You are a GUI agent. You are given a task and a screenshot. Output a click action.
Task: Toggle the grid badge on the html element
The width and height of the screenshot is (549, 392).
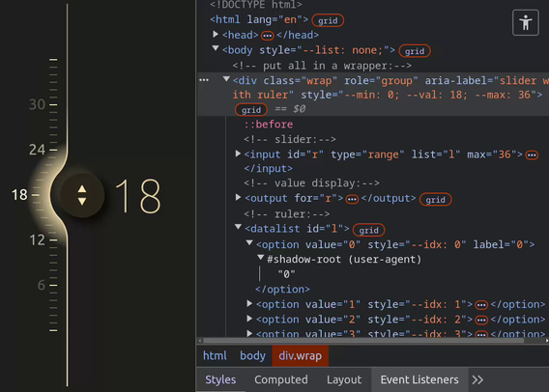pos(328,20)
